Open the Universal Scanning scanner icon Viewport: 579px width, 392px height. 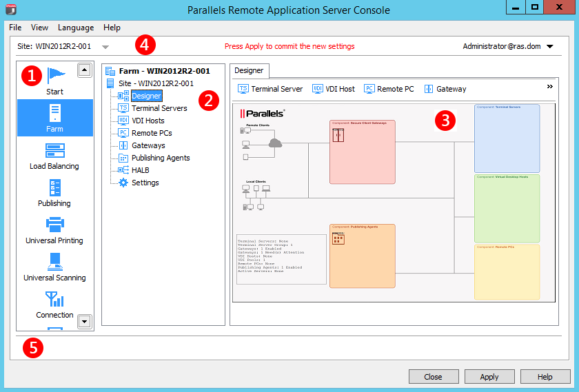click(x=54, y=262)
